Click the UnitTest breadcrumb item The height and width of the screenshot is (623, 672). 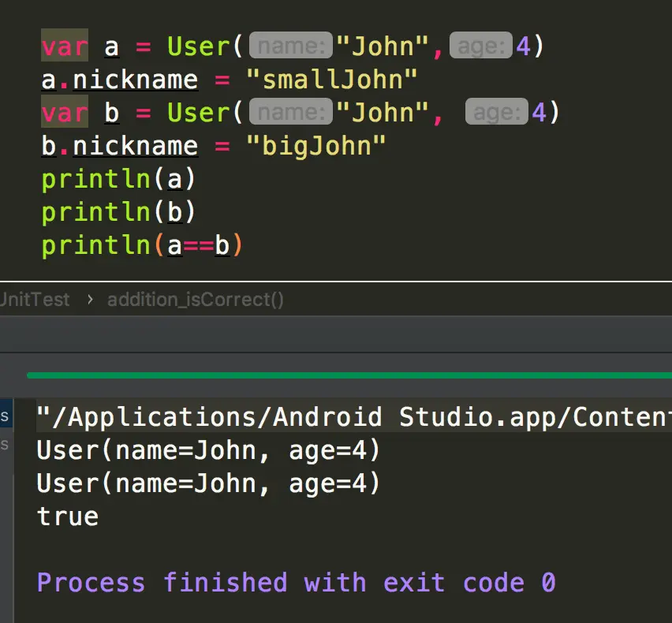[34, 300]
